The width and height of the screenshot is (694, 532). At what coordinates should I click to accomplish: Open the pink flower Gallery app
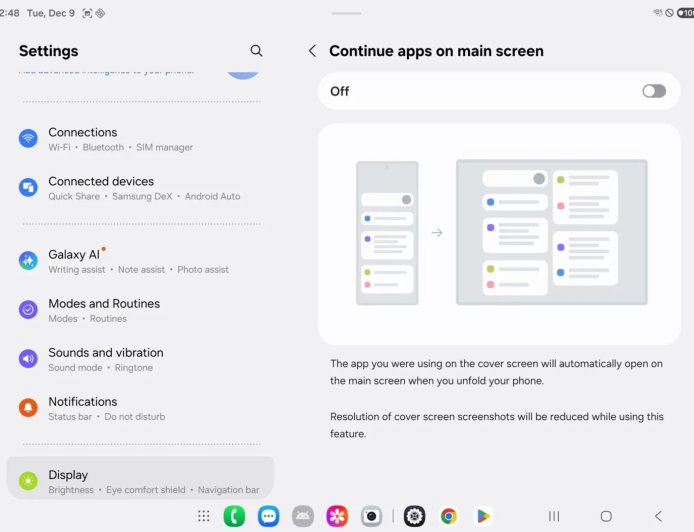tap(337, 516)
